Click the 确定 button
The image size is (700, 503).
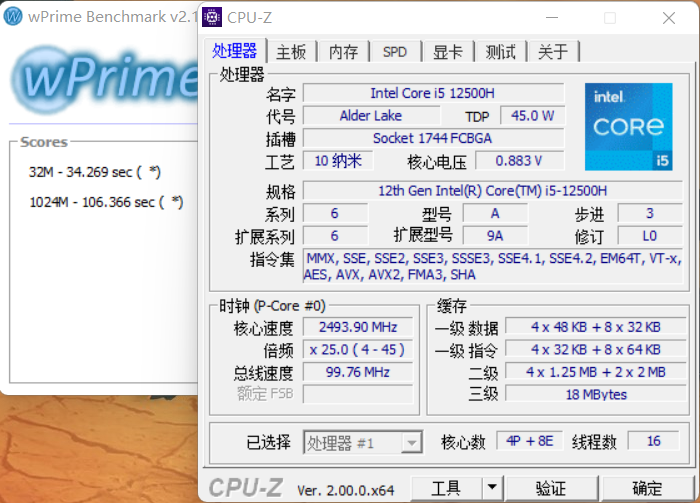pyautogui.click(x=647, y=488)
